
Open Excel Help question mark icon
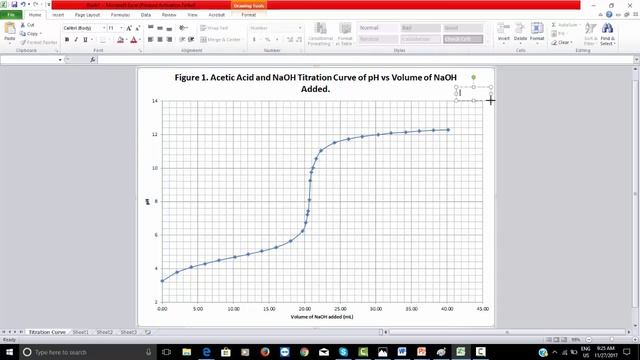coord(609,15)
